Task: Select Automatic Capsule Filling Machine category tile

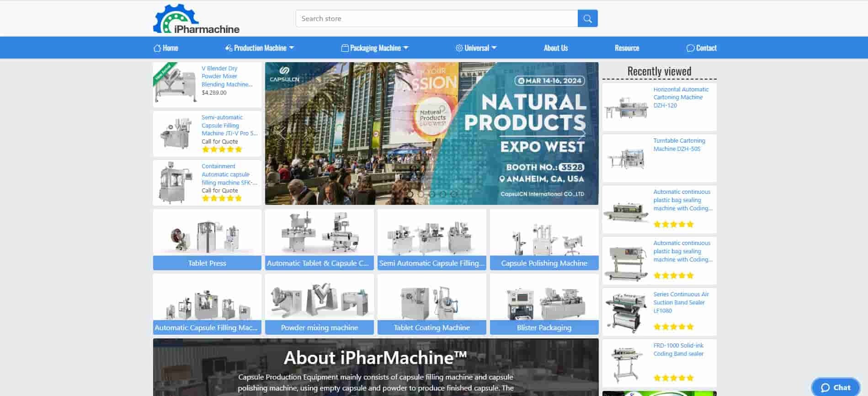Action: coord(207,304)
